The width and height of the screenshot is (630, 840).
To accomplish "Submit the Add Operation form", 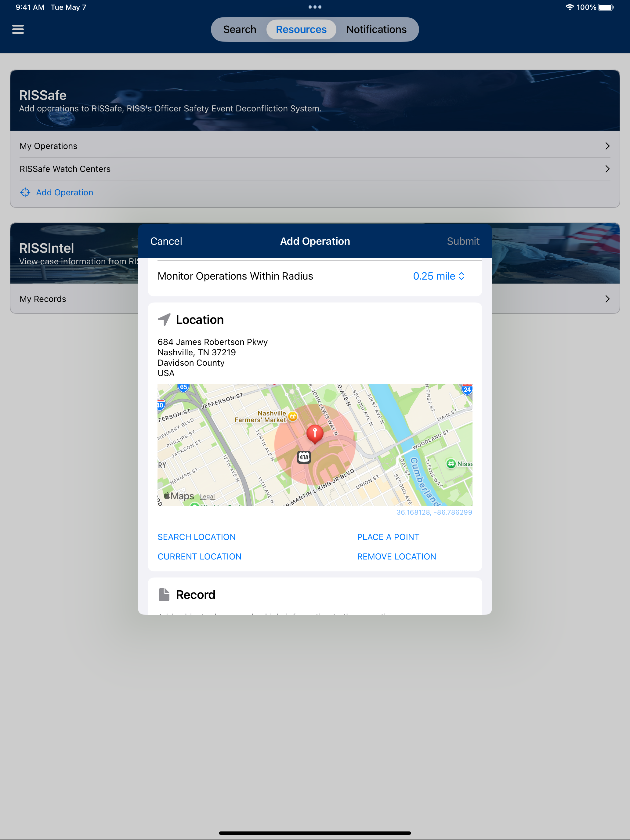I will (x=463, y=241).
